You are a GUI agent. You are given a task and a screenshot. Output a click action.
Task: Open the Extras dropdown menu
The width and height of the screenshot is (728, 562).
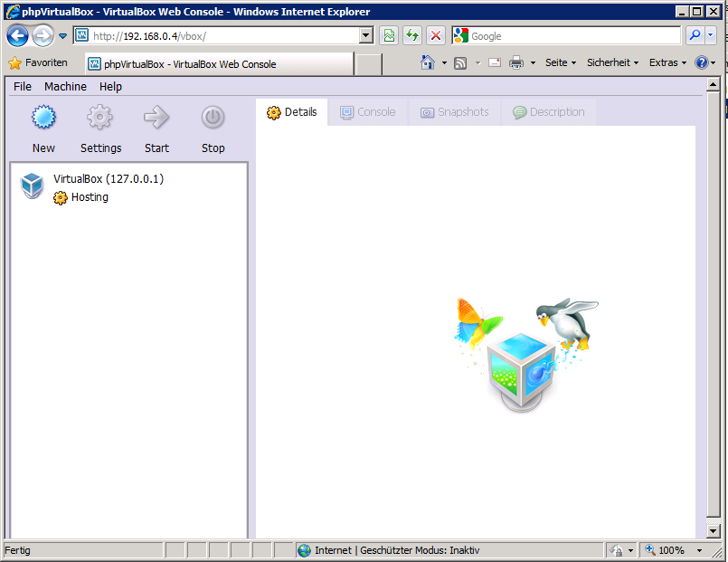(667, 63)
